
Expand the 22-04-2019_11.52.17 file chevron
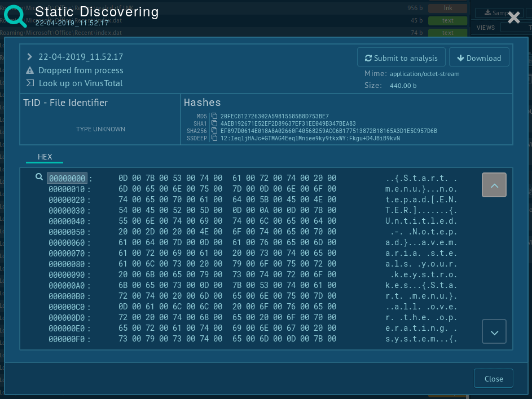[30, 57]
